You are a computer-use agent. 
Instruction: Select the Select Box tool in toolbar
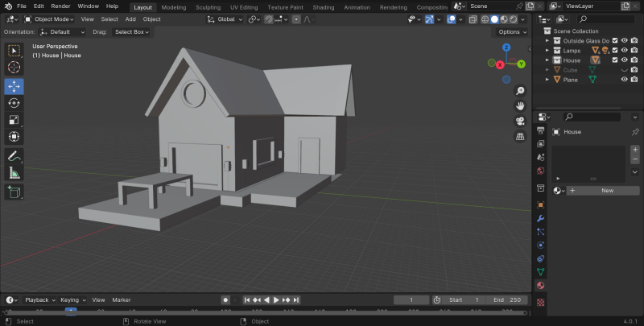(14, 51)
